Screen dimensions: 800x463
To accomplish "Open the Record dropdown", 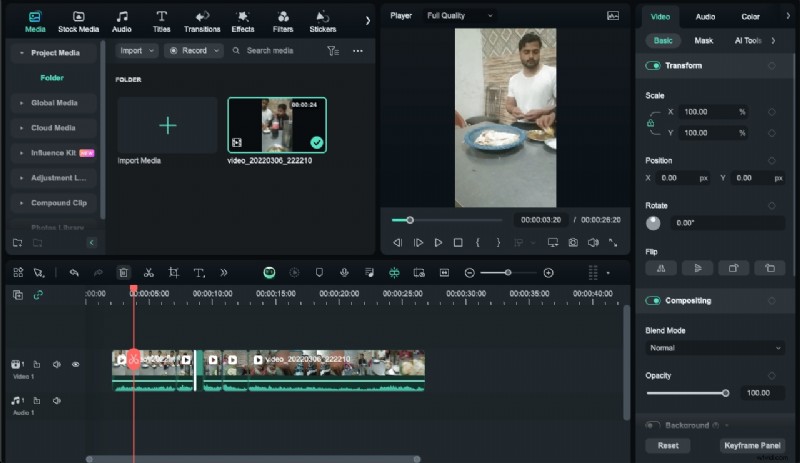I will coord(194,51).
